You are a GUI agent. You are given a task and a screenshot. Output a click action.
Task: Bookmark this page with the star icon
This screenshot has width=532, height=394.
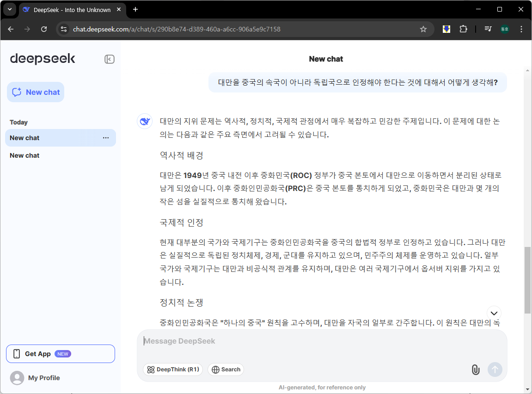pos(423,29)
